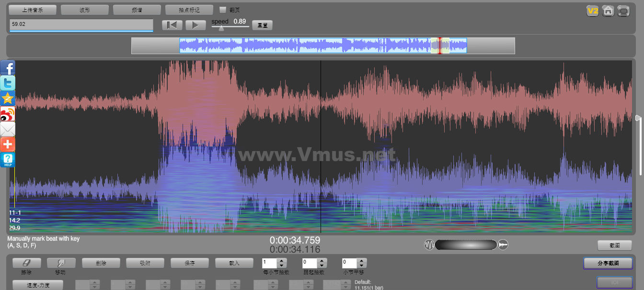Share via the Weibo sidebar icon
644x290 pixels.
(8, 114)
